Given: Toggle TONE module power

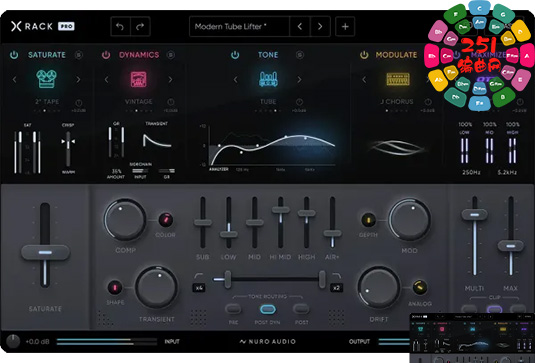Looking at the screenshot, I should tap(235, 55).
